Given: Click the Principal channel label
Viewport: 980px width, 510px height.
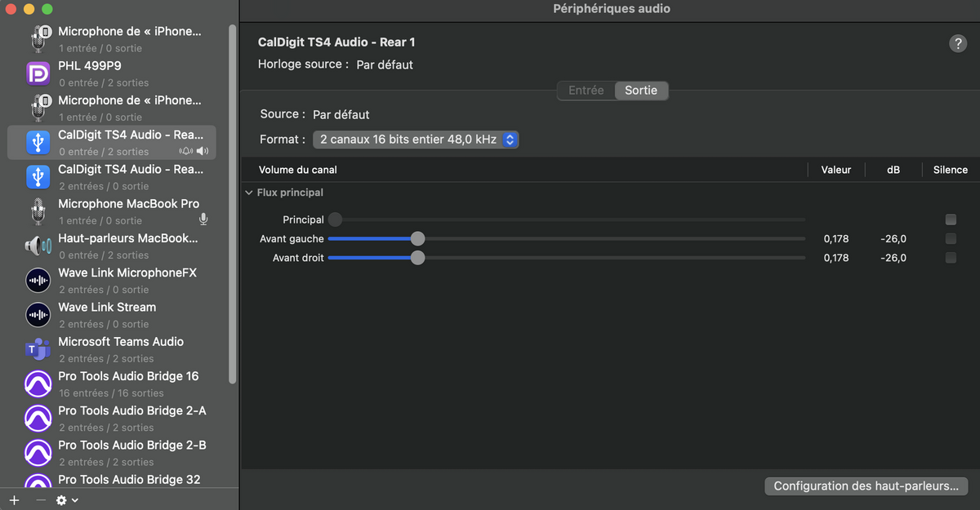Looking at the screenshot, I should (303, 220).
